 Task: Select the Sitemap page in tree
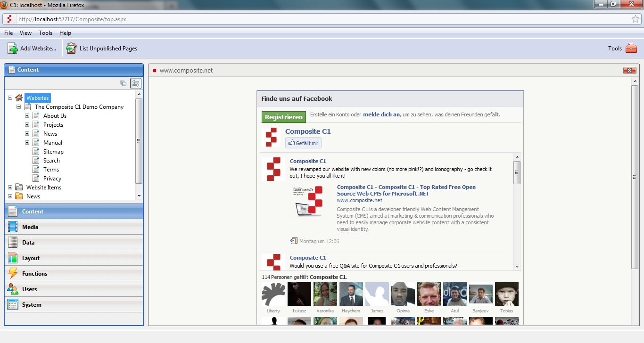53,152
